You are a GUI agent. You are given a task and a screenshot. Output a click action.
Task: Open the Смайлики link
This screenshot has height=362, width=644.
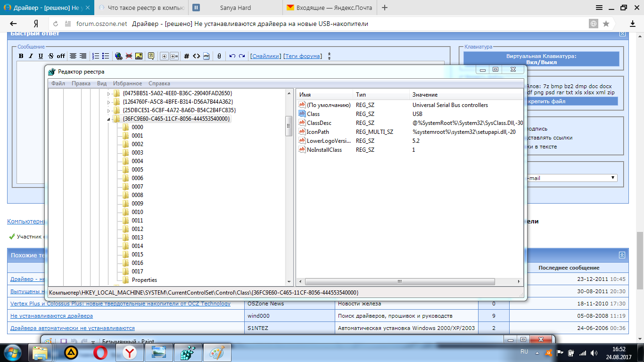pos(265,56)
